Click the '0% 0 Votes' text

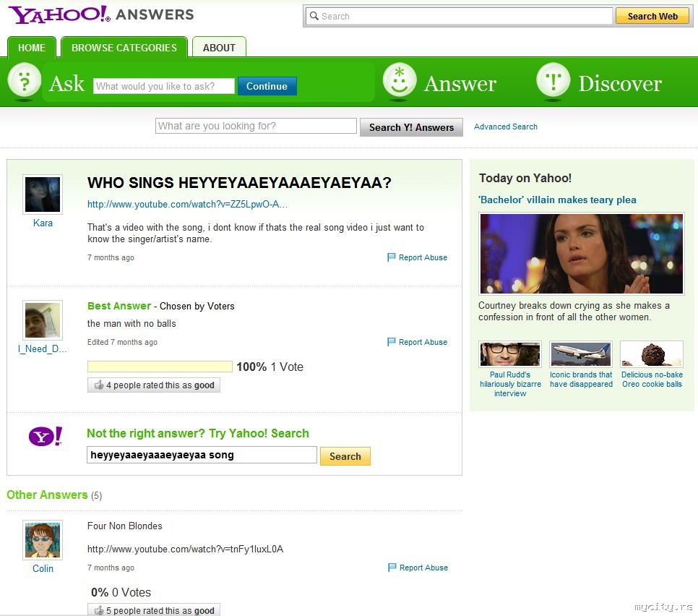tap(121, 592)
